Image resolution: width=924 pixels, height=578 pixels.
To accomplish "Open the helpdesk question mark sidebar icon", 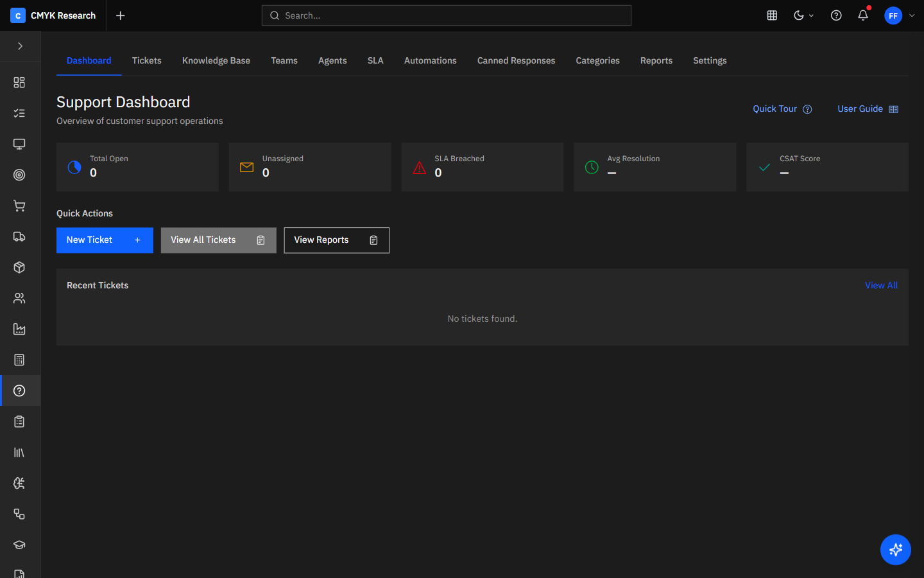I will click(19, 390).
